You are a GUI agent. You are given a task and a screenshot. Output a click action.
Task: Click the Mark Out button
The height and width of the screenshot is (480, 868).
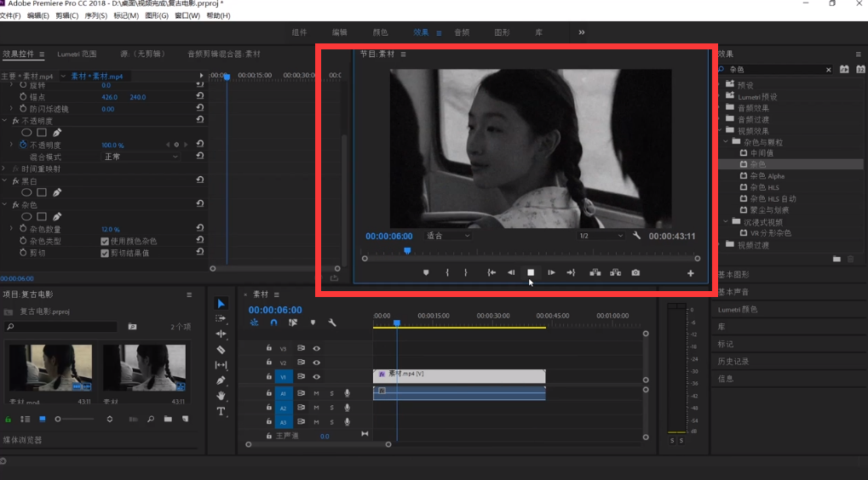click(466, 272)
